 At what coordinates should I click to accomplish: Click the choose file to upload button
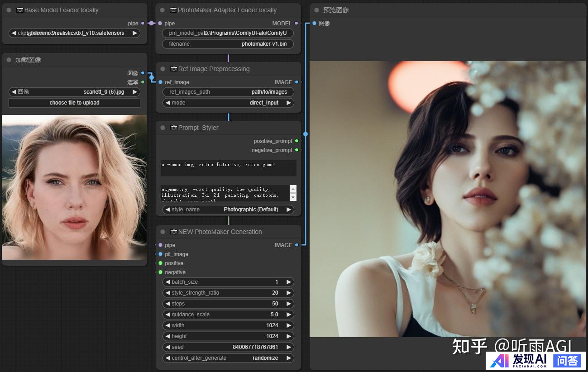point(74,103)
